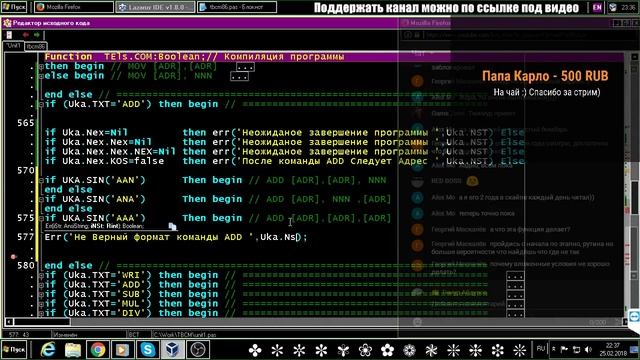The width and height of the screenshot is (640, 360).
Task: Click the Mozilla Firefox background window title
Action: [430, 23]
